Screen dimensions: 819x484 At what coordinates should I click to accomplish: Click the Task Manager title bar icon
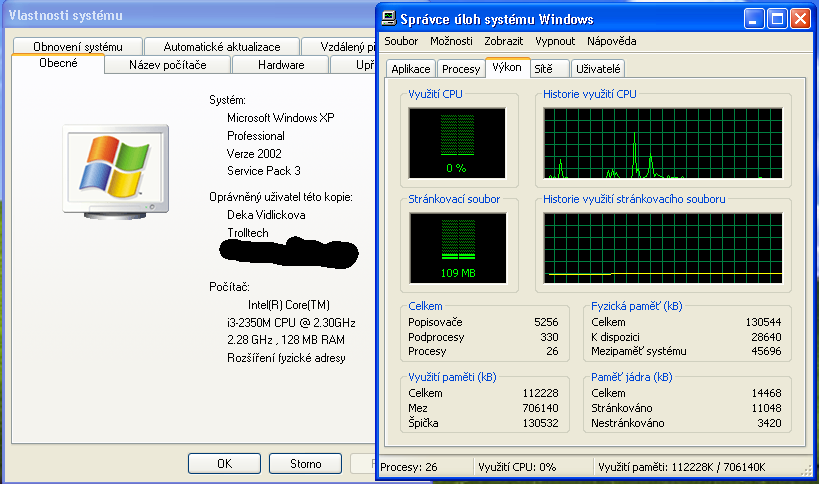(389, 19)
